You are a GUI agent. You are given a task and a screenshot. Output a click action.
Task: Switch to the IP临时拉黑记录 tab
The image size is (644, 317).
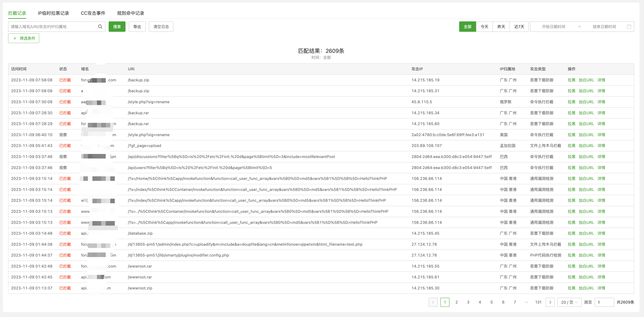coord(53,13)
